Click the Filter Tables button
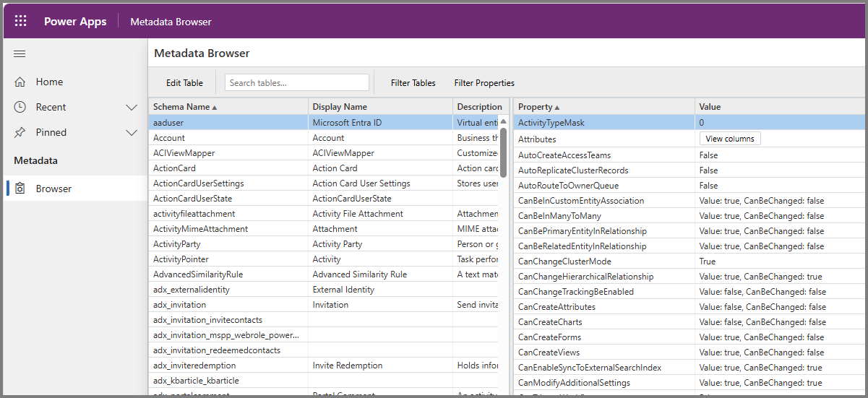The width and height of the screenshot is (868, 398). point(413,83)
